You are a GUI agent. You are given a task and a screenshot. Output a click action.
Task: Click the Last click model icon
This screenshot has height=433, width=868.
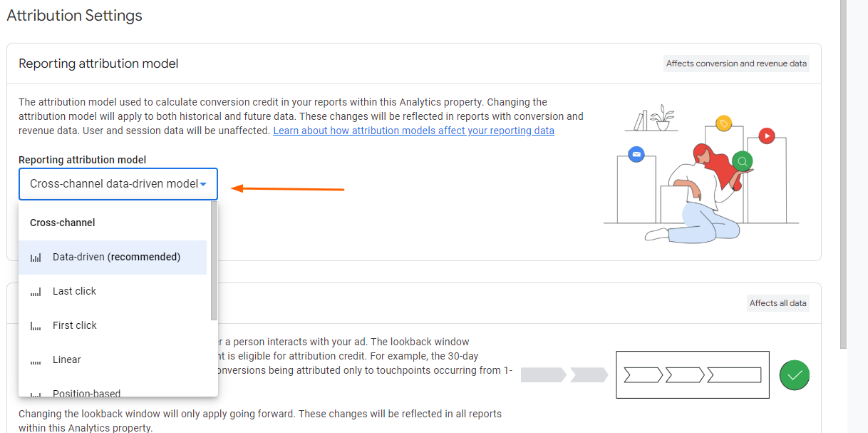tap(36, 292)
